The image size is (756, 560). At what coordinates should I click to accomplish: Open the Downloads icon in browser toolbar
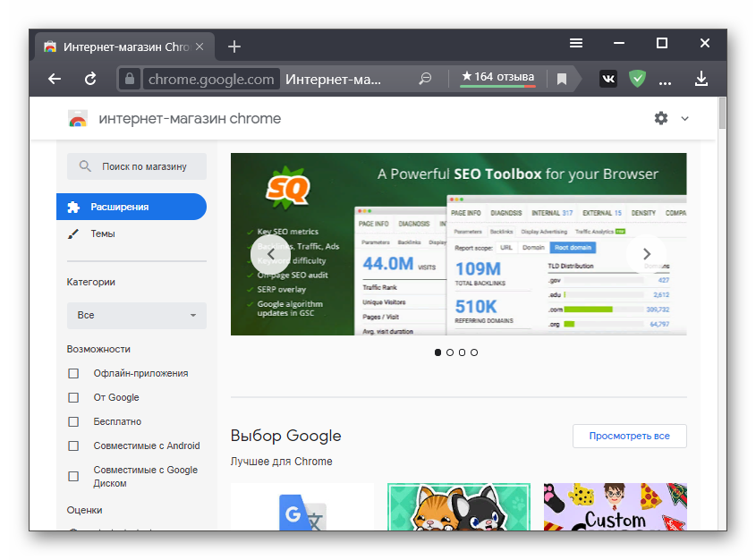702,79
